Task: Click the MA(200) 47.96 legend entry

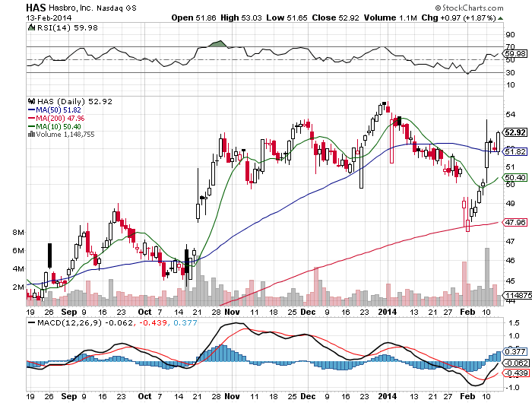Action: (60, 119)
